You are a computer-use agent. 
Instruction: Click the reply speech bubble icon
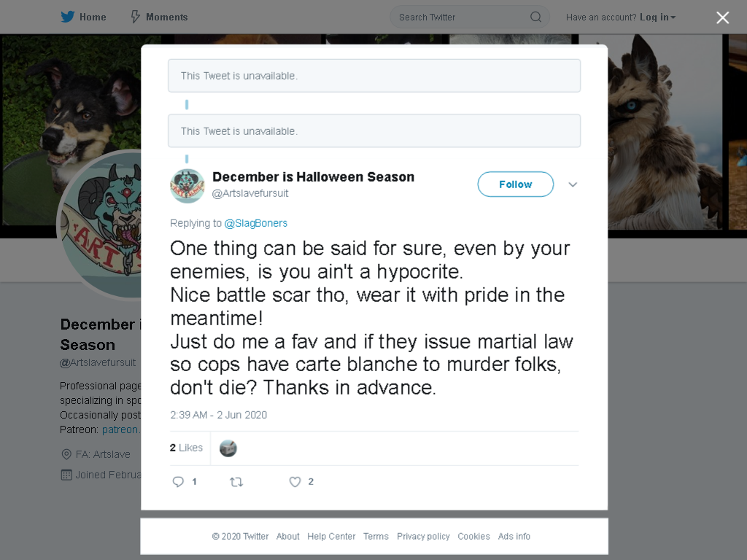point(178,481)
